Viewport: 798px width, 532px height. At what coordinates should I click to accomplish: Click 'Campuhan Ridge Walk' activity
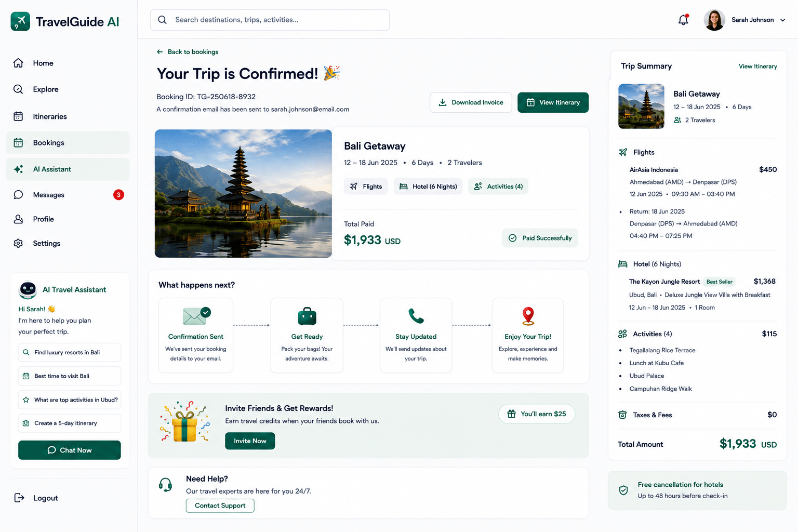coord(660,389)
